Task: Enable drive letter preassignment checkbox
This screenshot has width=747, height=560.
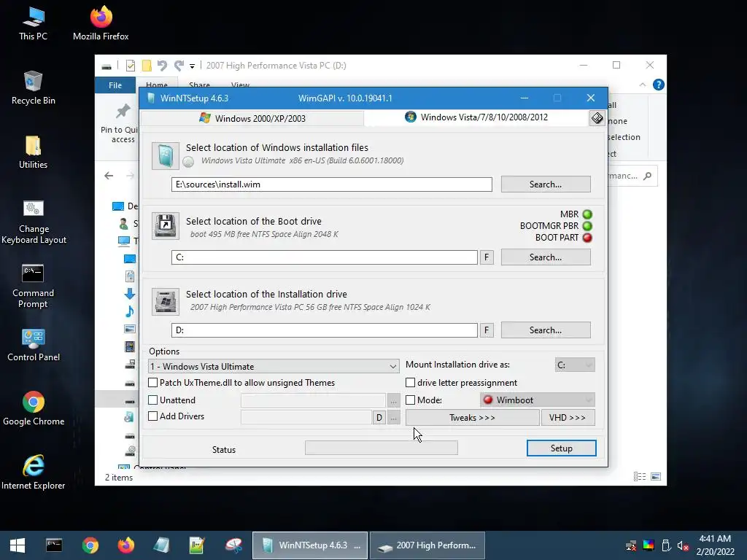Action: (410, 382)
